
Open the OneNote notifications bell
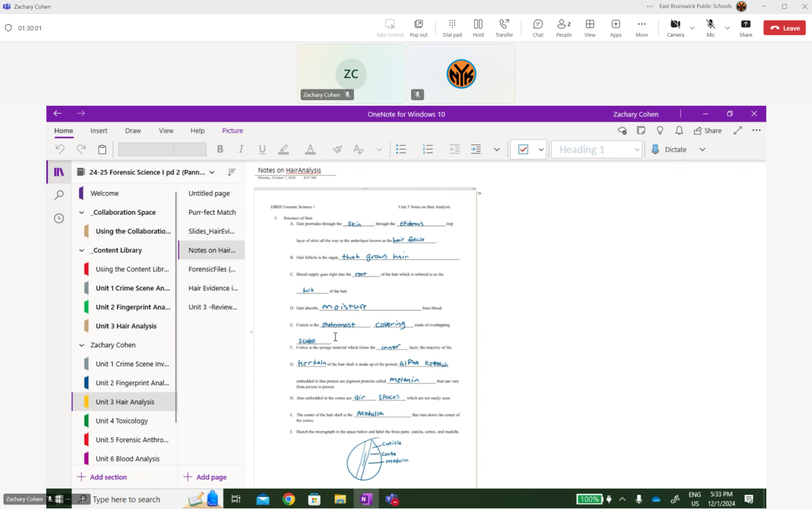tap(679, 131)
